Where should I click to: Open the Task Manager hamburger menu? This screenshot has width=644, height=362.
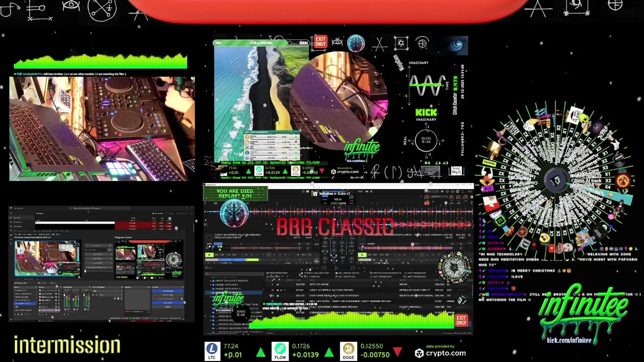[11, 213]
